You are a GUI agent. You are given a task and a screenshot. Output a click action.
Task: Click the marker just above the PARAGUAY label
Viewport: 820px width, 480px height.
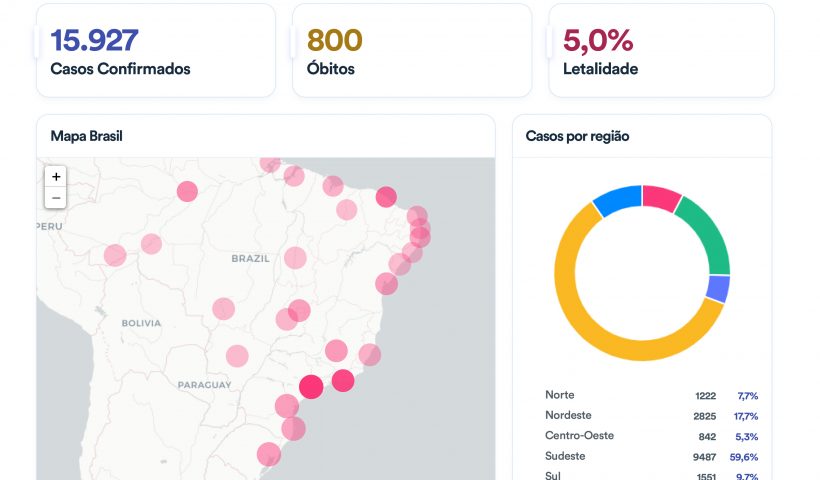[x=237, y=356]
